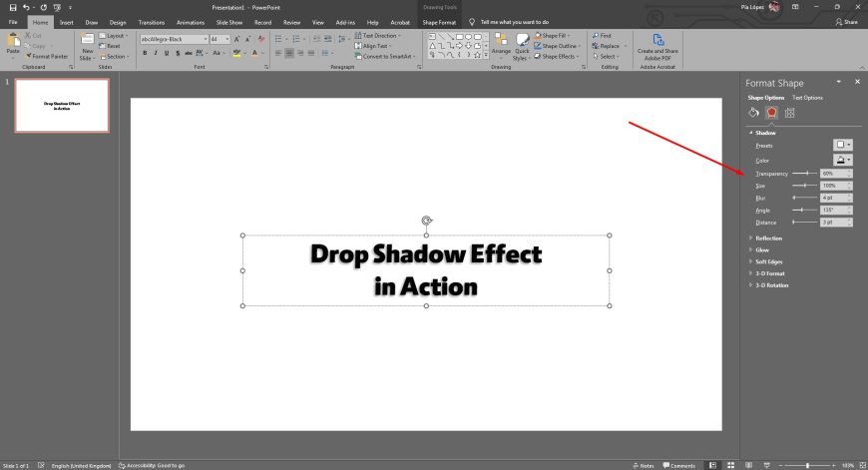This screenshot has width=868, height=470.
Task: Open the Insert ribbon tab
Action: 67,23
